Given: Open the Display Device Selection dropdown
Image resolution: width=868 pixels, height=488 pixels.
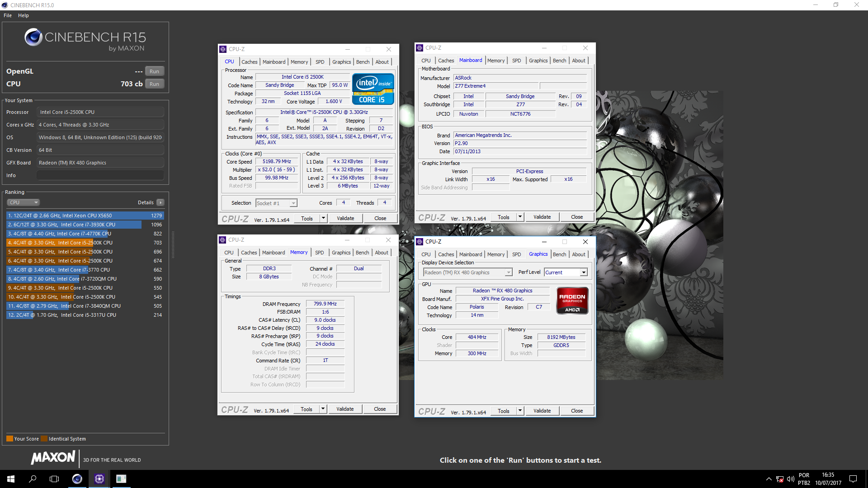Looking at the screenshot, I should pyautogui.click(x=467, y=272).
